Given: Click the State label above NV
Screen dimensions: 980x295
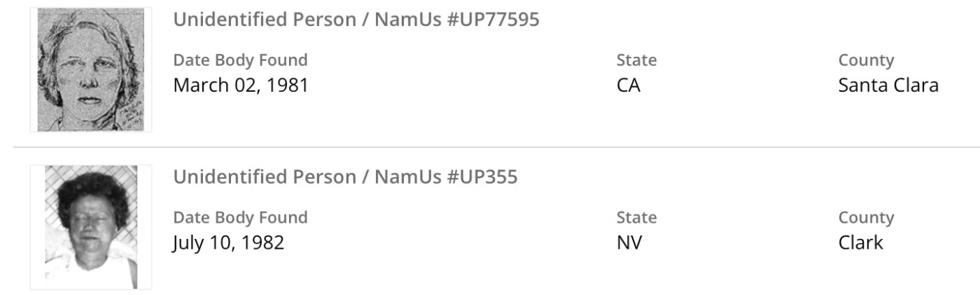Looking at the screenshot, I should pyautogui.click(x=636, y=217).
